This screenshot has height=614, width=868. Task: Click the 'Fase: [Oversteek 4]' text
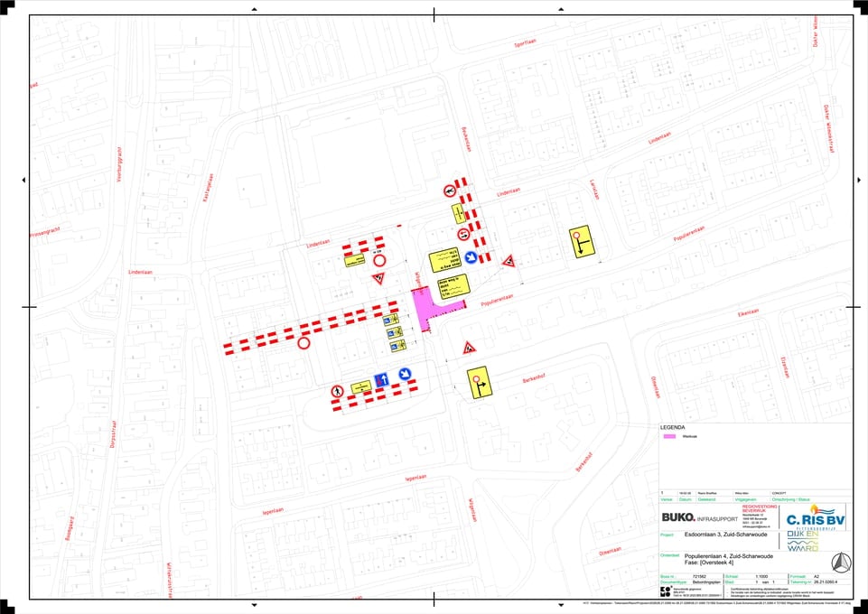click(x=708, y=563)
